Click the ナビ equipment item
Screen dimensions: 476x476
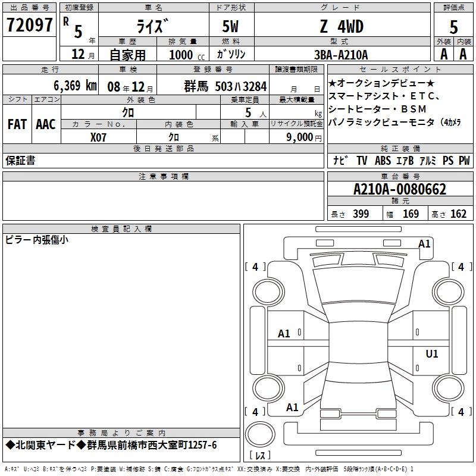pos(340,160)
